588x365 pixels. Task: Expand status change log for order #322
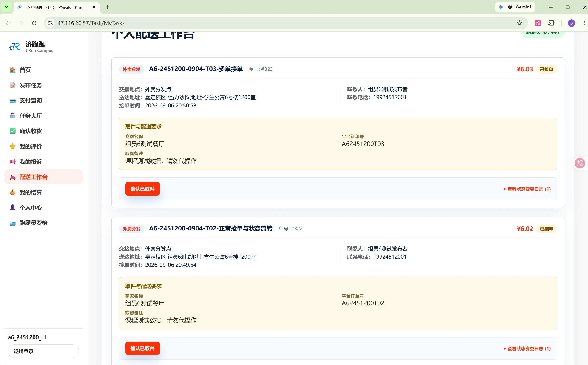coord(527,348)
